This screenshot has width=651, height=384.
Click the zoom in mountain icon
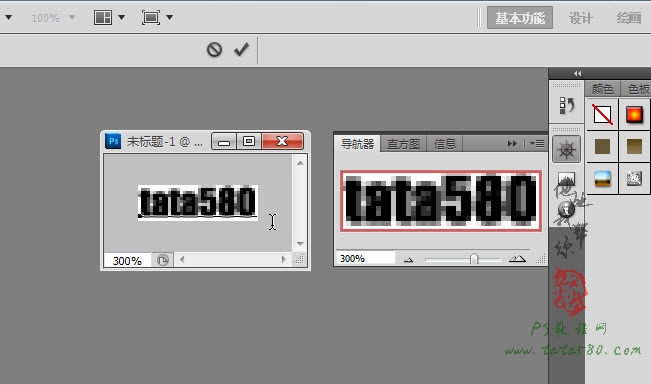[517, 259]
